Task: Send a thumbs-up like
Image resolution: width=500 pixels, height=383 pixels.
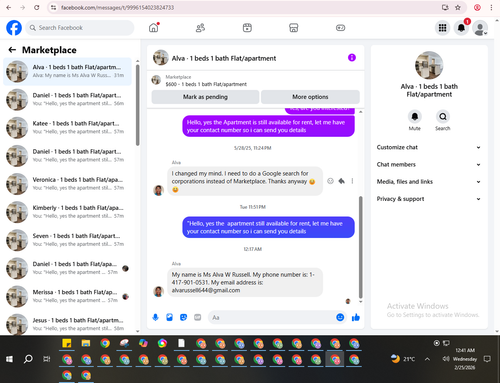Action: coord(356,317)
